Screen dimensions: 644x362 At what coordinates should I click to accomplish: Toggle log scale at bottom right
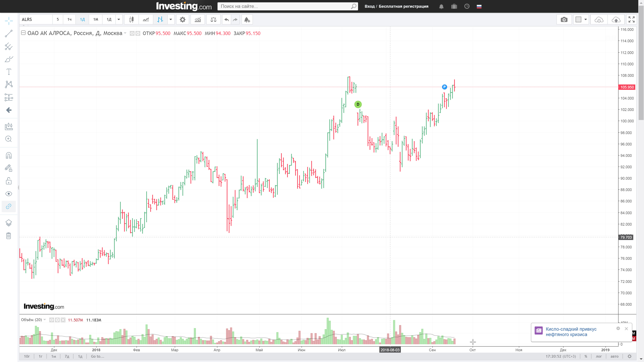tap(599, 356)
